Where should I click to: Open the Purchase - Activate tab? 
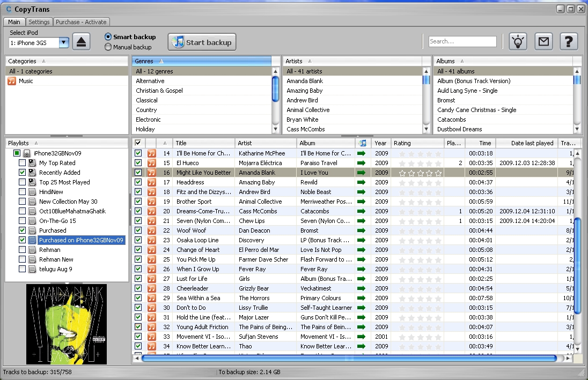coord(81,22)
